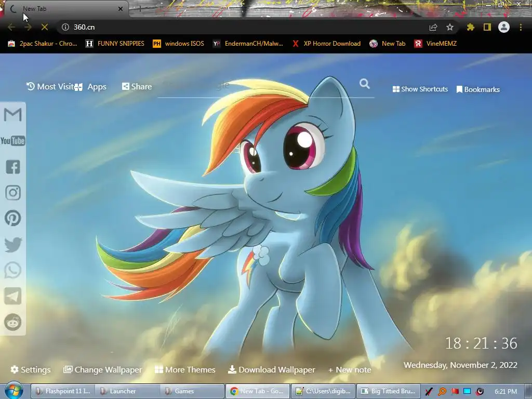Go back to previous page
Viewport: 532px width, 399px height.
click(11, 27)
